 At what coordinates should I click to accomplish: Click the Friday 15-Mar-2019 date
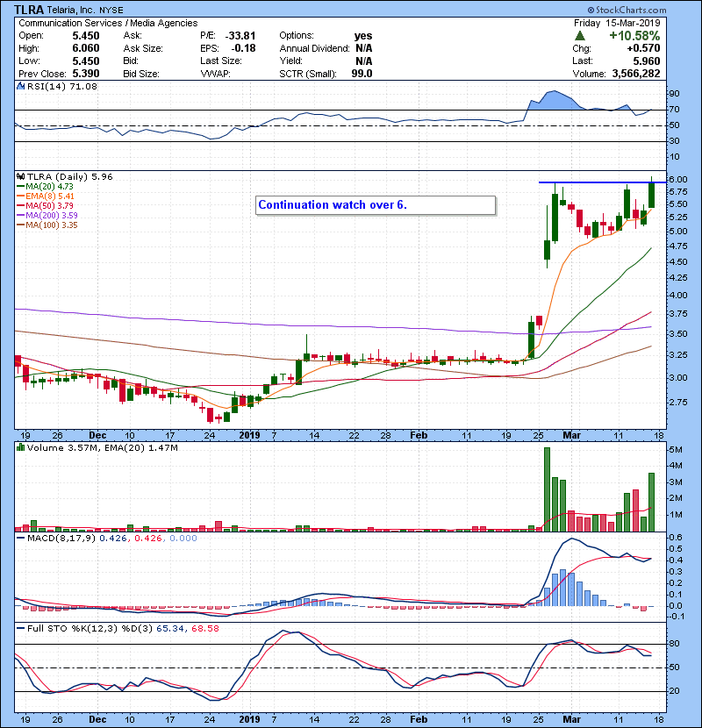point(617,23)
